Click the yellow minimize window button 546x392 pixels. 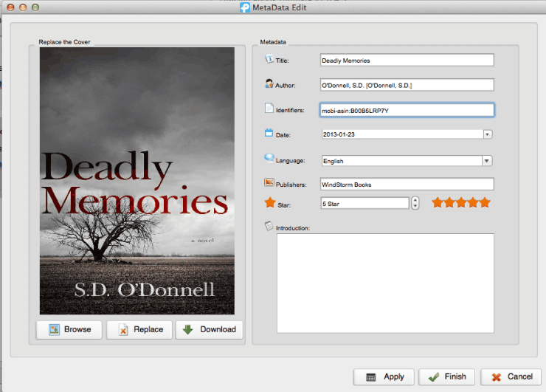(23, 7)
